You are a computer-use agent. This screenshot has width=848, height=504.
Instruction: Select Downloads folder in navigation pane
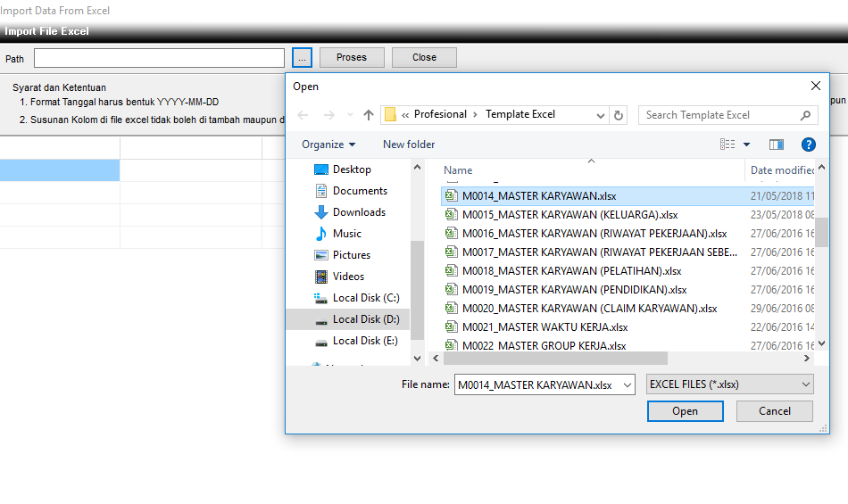click(x=359, y=212)
